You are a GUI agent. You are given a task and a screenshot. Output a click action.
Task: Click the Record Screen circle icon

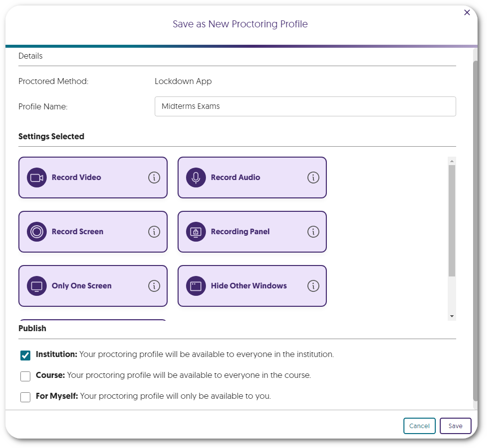pos(37,232)
